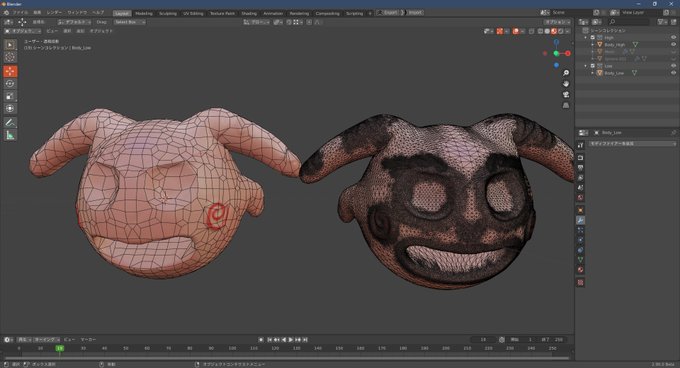
Task: Switch to the Sculpting workspace tab
Action: [x=168, y=13]
